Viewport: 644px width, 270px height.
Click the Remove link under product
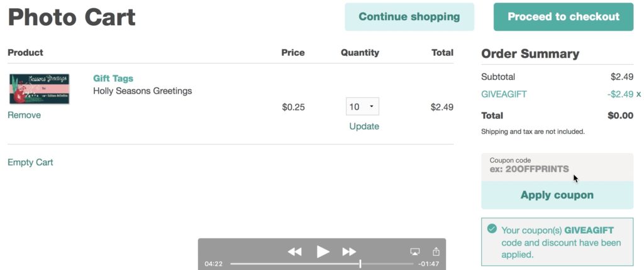(x=25, y=116)
